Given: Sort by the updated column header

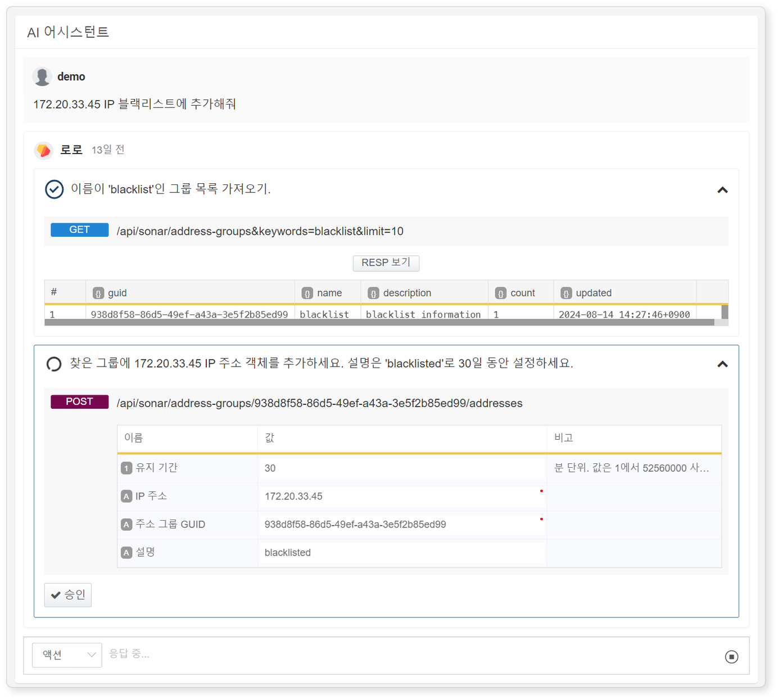Looking at the screenshot, I should click(625, 293).
